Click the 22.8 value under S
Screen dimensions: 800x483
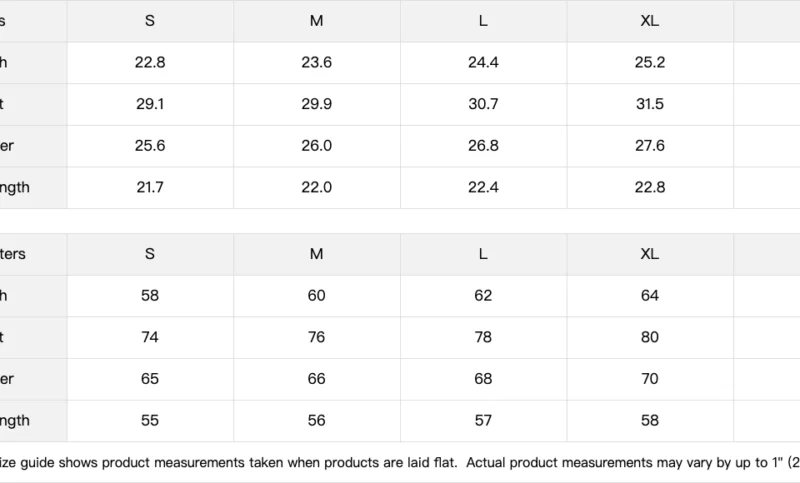(150, 62)
